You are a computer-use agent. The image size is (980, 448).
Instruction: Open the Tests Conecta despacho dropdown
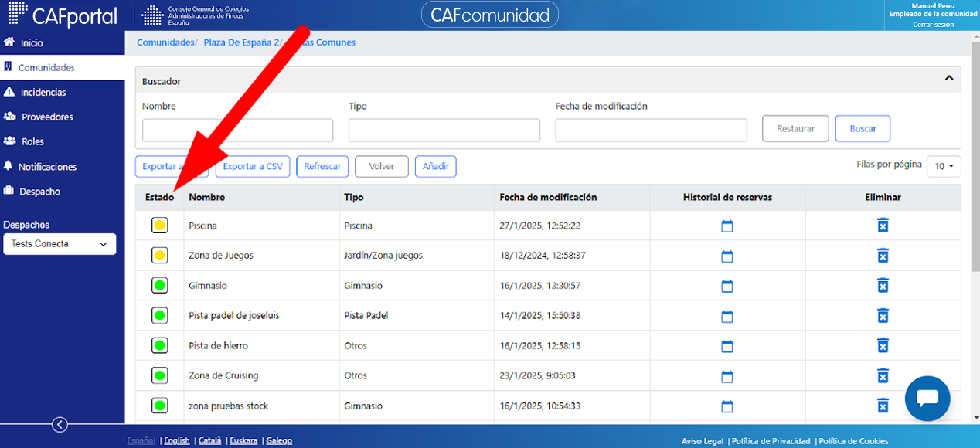[60, 244]
